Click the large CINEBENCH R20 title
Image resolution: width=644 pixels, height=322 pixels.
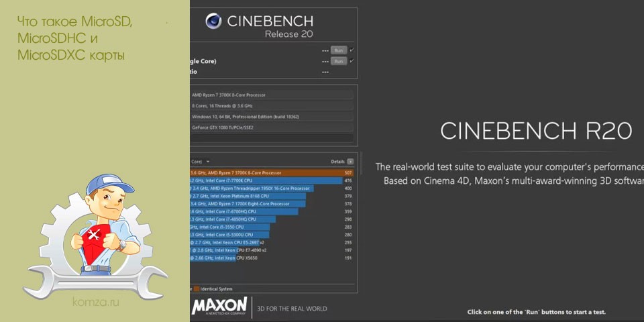coord(536,131)
